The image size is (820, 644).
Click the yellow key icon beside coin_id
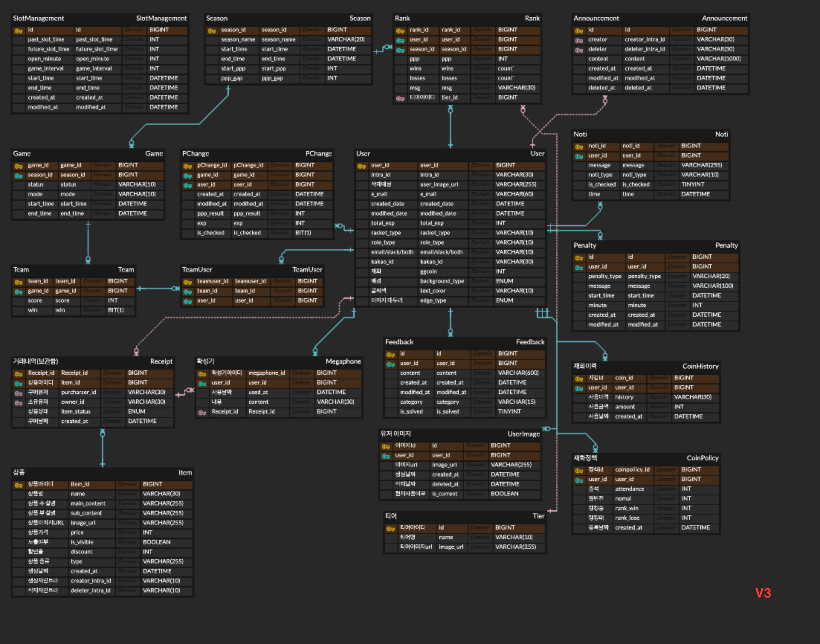point(579,379)
